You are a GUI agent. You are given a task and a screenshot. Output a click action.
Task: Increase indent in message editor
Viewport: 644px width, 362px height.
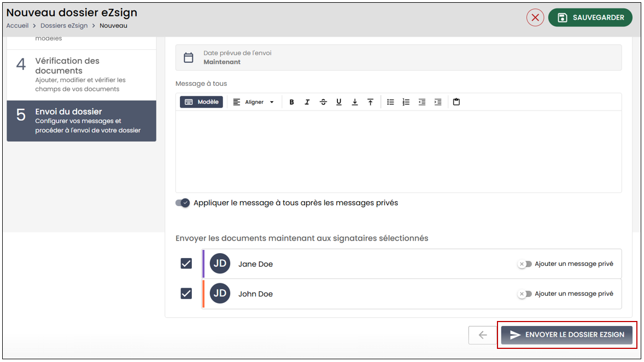click(438, 102)
